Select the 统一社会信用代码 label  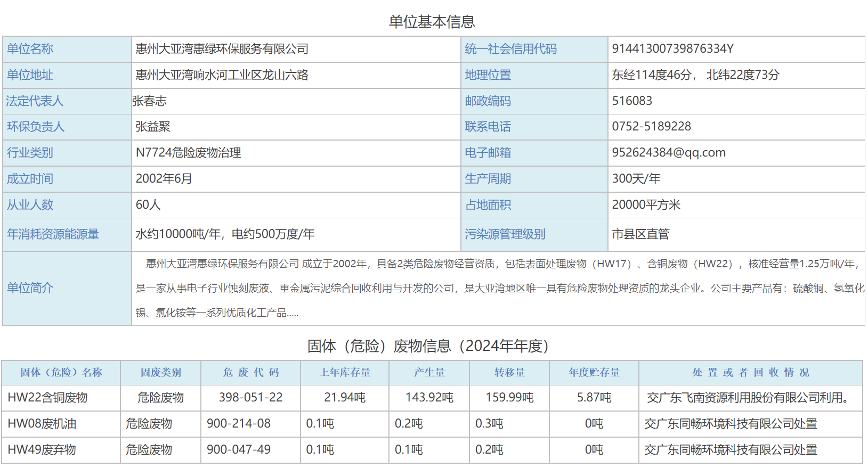tap(510, 49)
